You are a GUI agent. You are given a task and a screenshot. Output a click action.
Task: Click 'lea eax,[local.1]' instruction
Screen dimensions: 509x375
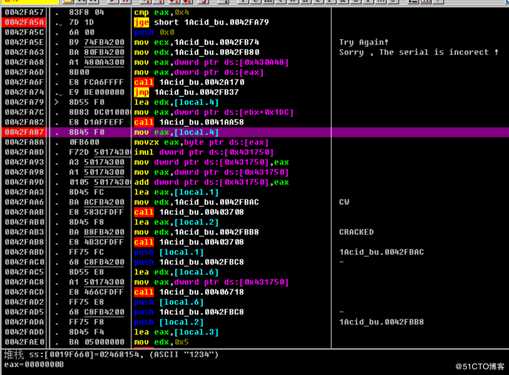176,192
